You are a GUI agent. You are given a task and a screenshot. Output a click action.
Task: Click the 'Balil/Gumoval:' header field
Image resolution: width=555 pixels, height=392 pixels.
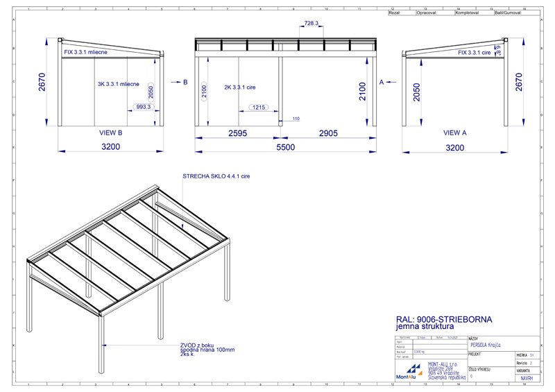point(517,12)
